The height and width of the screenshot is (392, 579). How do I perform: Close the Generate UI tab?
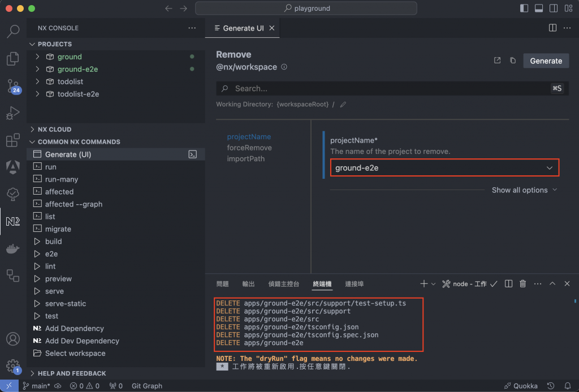coord(272,28)
